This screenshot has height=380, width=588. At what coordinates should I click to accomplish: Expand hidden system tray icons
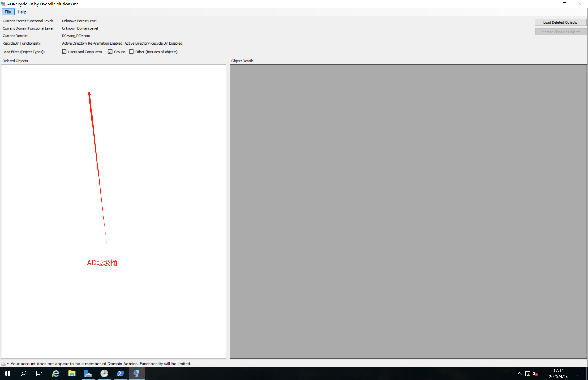coord(519,373)
